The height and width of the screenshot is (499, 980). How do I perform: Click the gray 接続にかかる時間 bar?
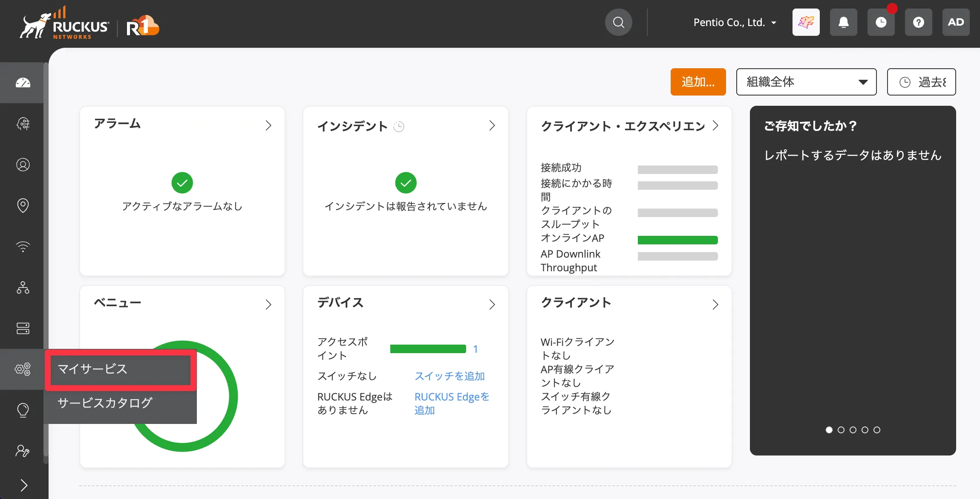[x=677, y=186]
